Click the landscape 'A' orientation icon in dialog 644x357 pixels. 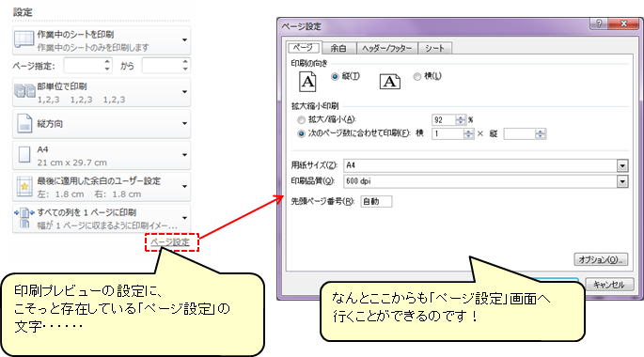(389, 81)
